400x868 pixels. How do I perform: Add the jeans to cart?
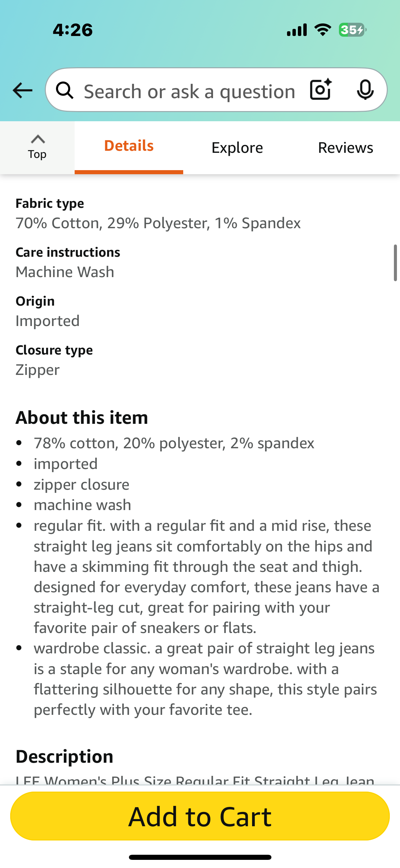click(200, 816)
